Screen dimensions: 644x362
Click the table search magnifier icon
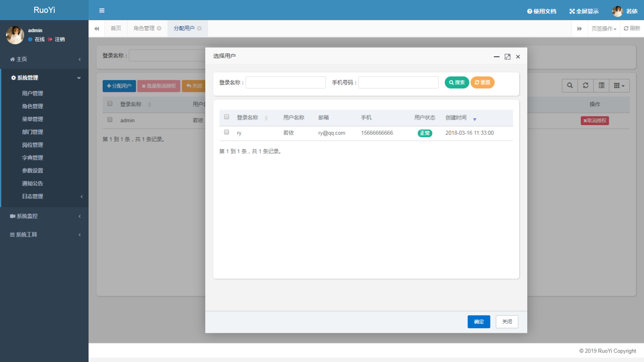[570, 85]
